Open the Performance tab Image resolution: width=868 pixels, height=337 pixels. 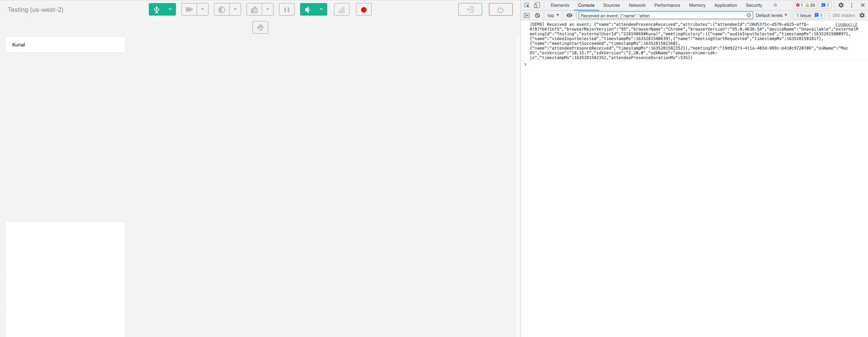pos(667,5)
